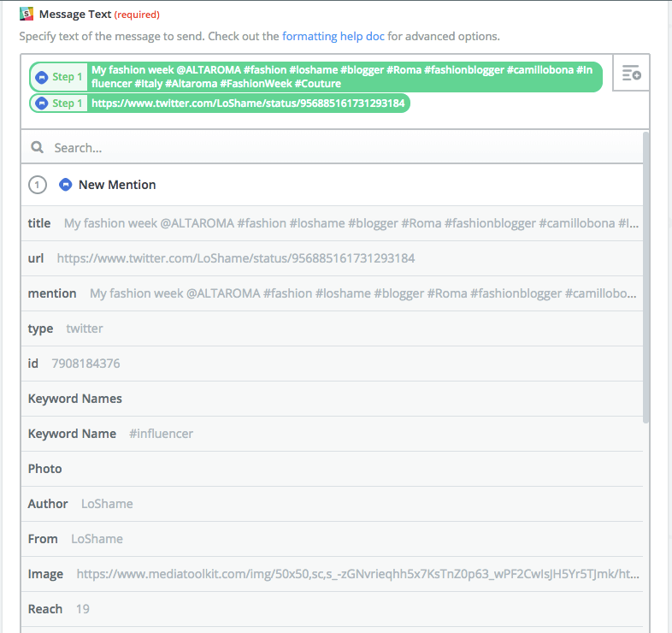Click the Message Text (required) label
Image resolution: width=672 pixels, height=633 pixels.
[99, 15]
